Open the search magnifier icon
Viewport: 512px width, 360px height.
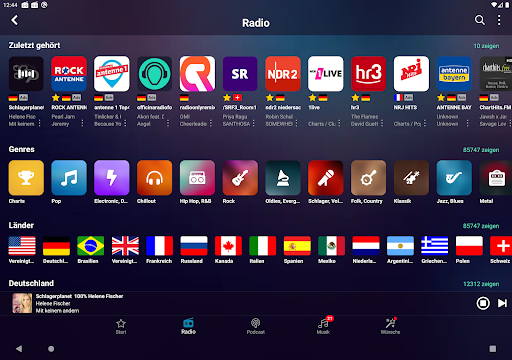click(x=480, y=20)
